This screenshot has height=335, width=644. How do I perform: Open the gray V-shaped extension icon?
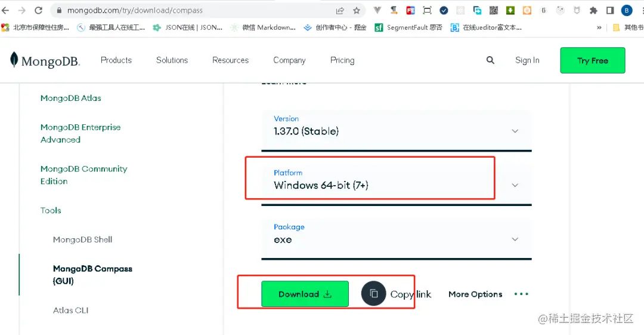[377, 10]
